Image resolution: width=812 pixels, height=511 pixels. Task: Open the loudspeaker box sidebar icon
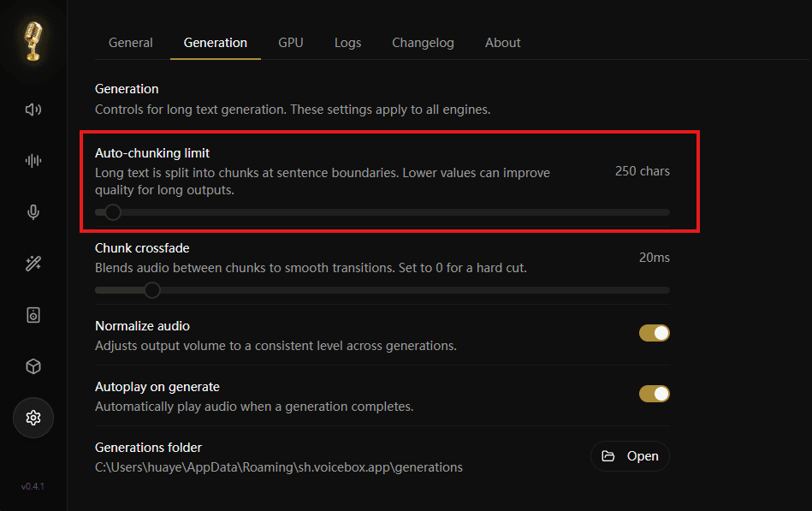[33, 315]
